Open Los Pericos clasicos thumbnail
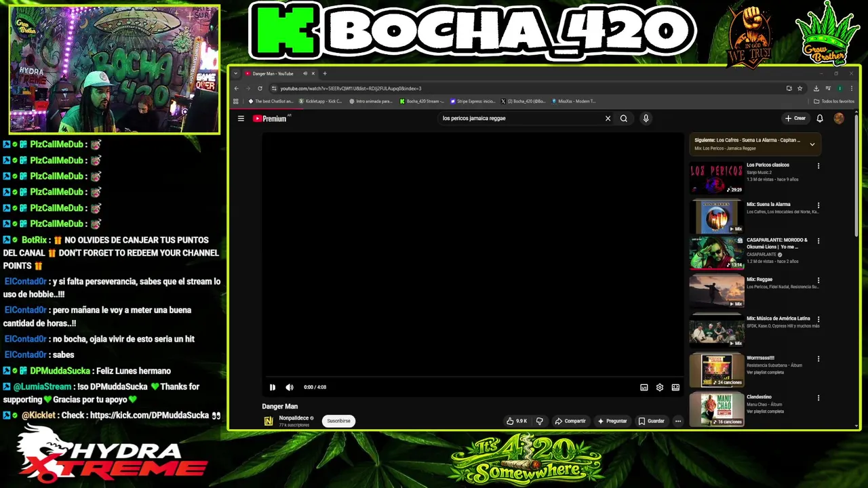 click(x=717, y=178)
